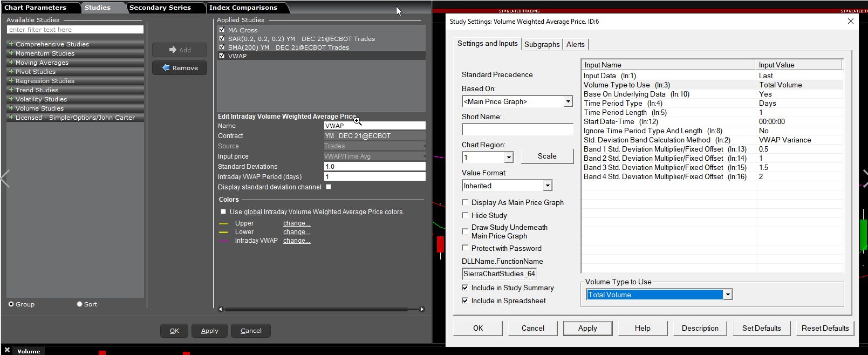
Task: Click the Reset Defaults button
Action: (825, 328)
